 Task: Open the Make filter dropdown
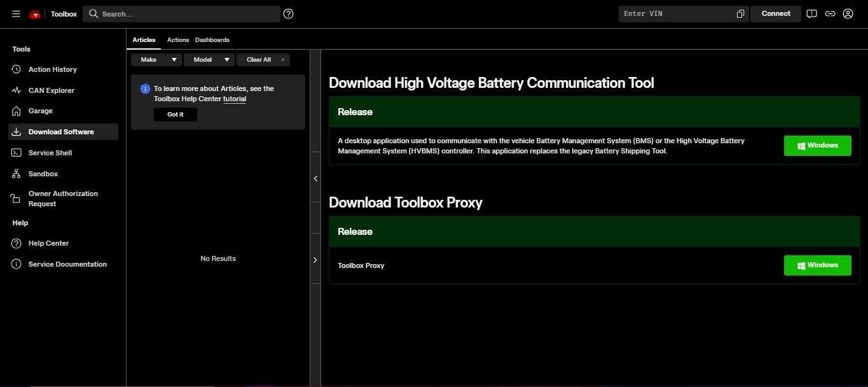tap(156, 60)
